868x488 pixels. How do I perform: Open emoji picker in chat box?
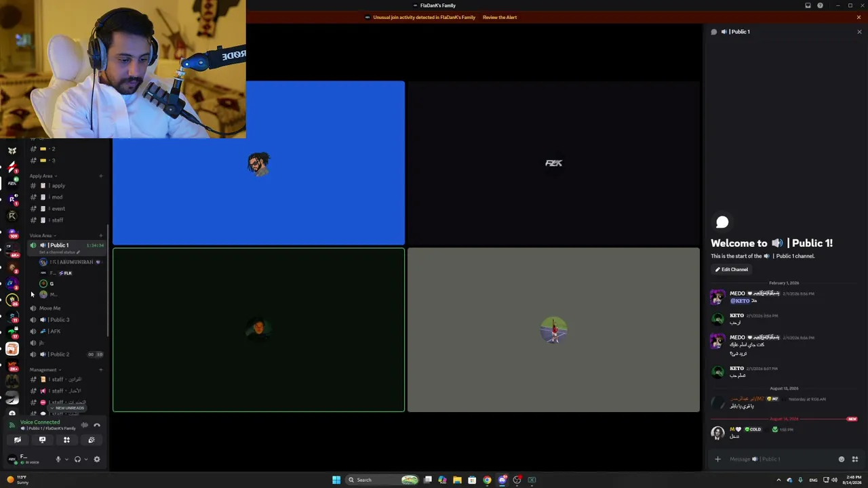click(x=842, y=459)
